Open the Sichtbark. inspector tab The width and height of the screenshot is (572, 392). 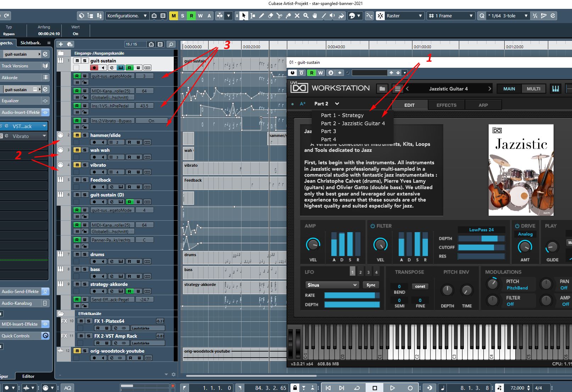[x=30, y=43]
